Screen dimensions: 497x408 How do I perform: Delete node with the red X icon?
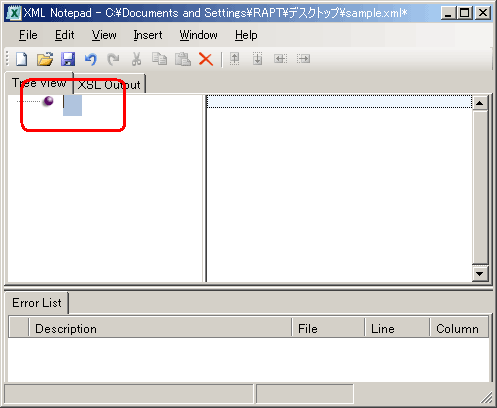[x=206, y=59]
